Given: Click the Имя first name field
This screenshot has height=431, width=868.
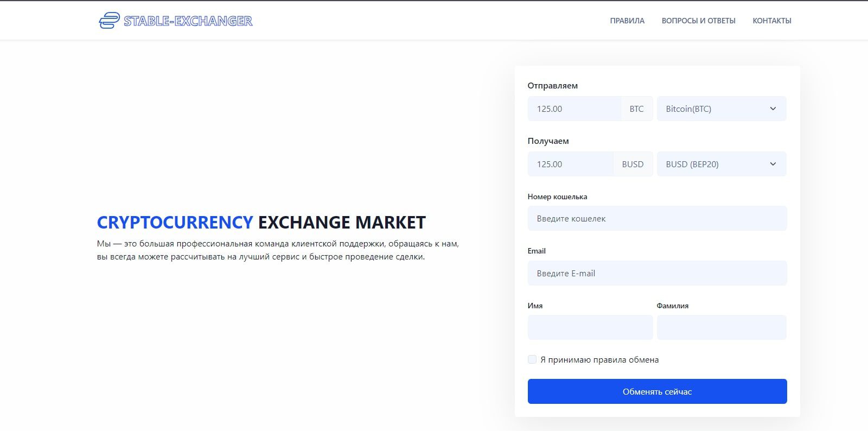Looking at the screenshot, I should coord(590,327).
